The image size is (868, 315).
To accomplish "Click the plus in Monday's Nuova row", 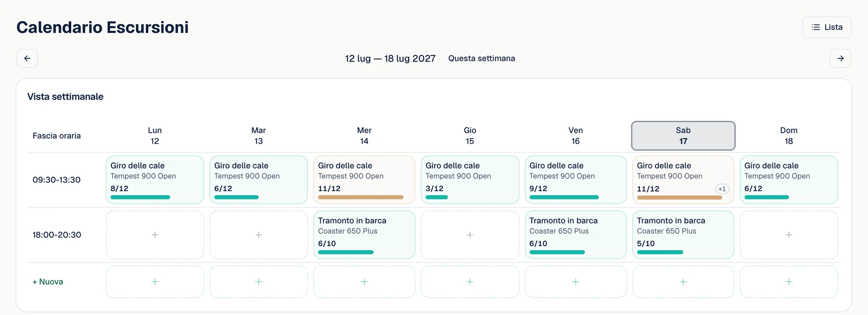I will pos(155,282).
